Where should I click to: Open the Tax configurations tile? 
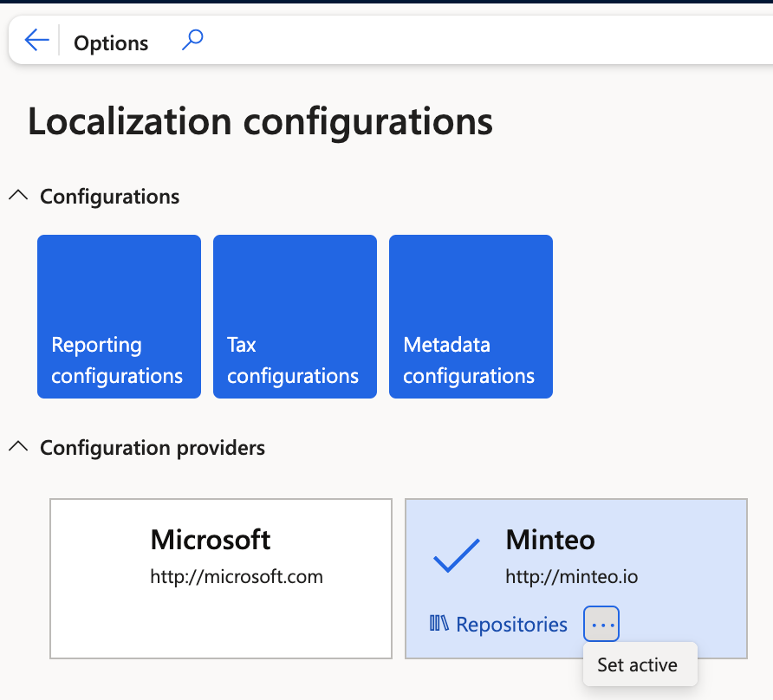point(295,316)
